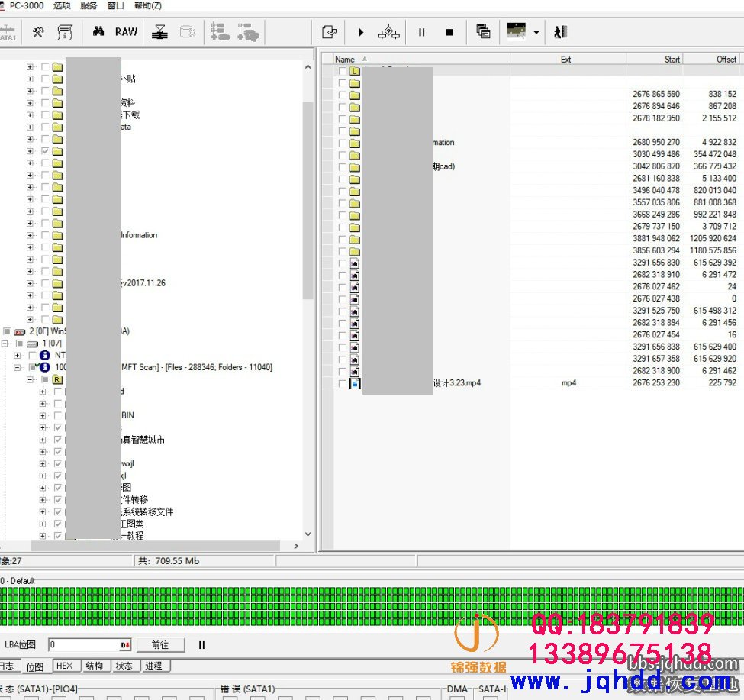Open the 选项 menu
The width and height of the screenshot is (744, 700).
click(62, 5)
